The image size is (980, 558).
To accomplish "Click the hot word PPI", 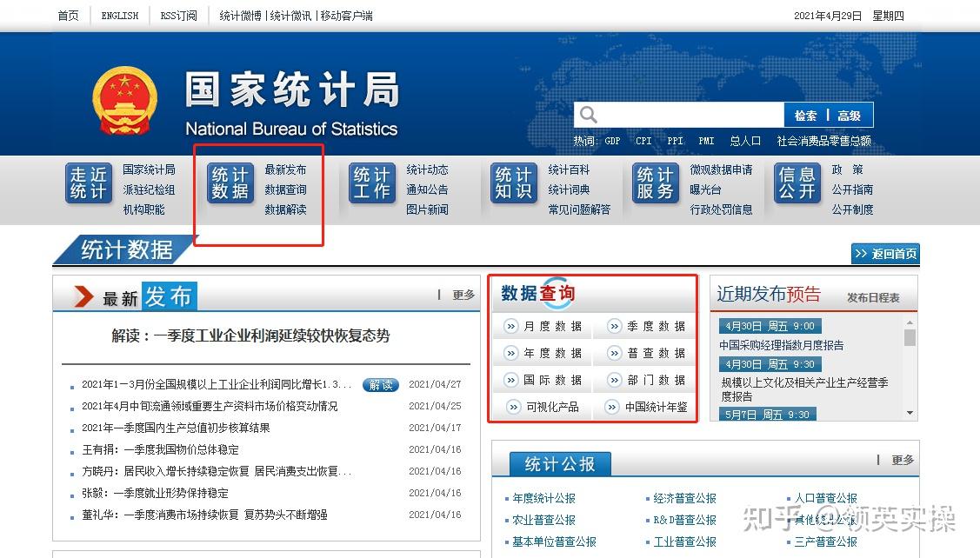I will coord(675,141).
